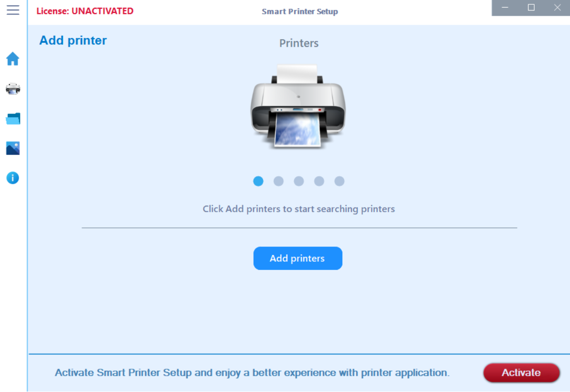The image size is (570, 392).
Task: Open the image gallery sidebar icon
Action: click(x=12, y=148)
